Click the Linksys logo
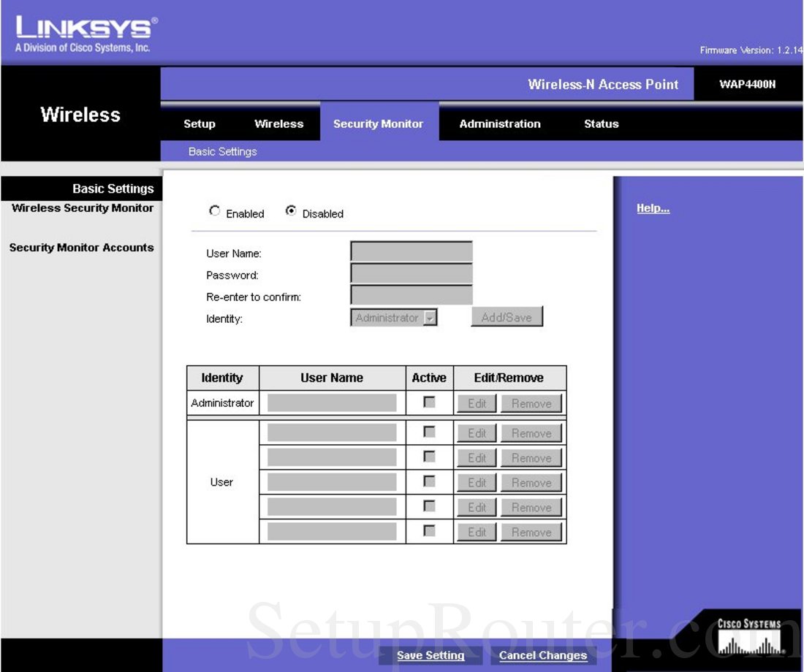Screen dimensions: 804x672 (86, 34)
